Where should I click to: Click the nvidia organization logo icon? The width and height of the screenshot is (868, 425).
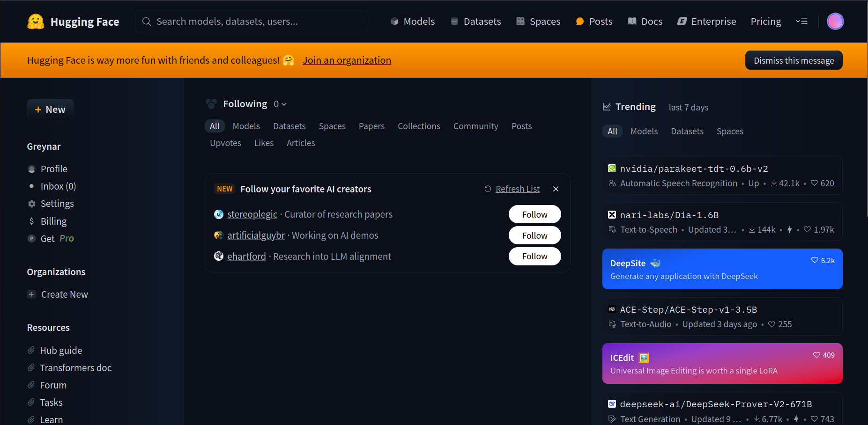pos(612,169)
